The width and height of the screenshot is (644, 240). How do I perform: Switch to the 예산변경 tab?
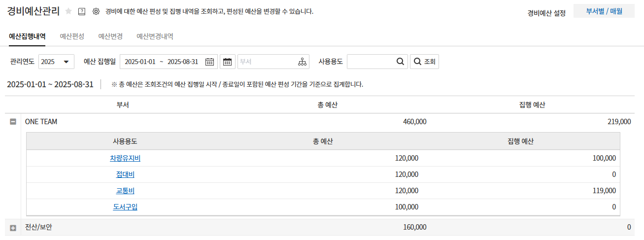click(x=110, y=36)
